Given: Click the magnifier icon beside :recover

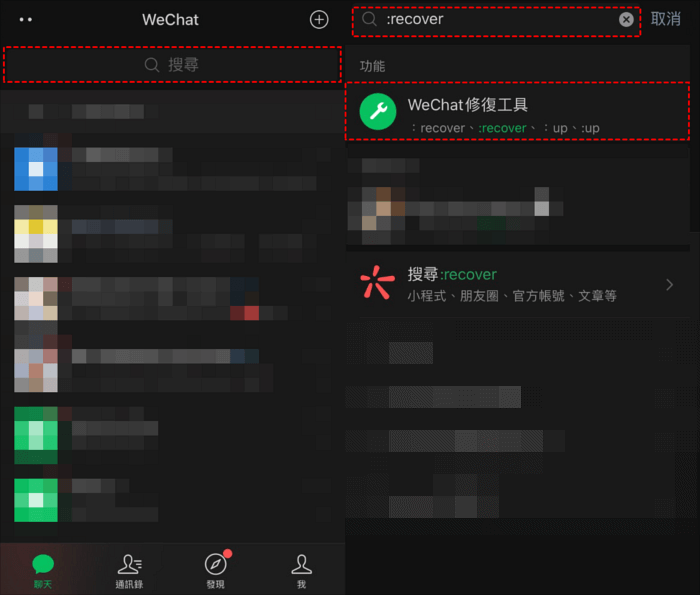Looking at the screenshot, I should [x=369, y=19].
